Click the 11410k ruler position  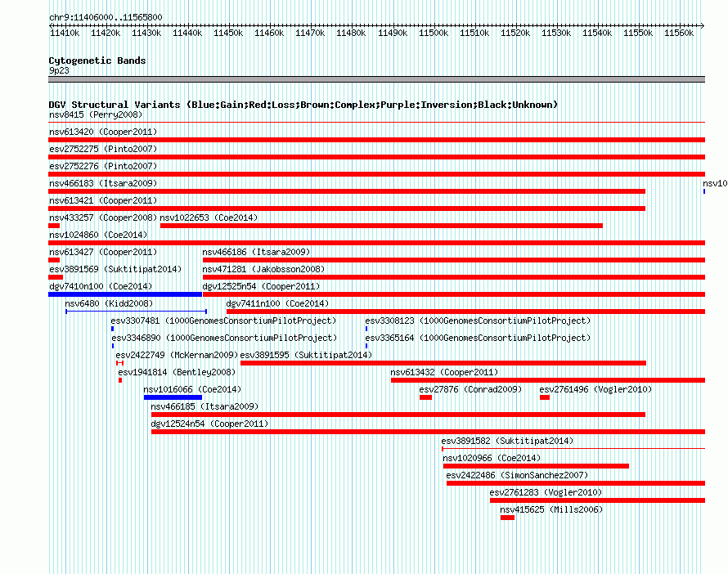65,33
